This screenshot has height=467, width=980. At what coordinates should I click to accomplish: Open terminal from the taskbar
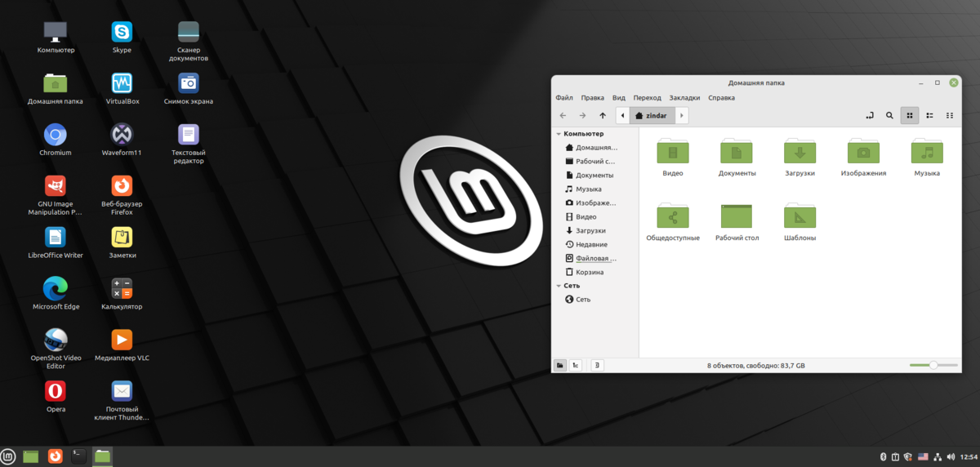pos(78,456)
